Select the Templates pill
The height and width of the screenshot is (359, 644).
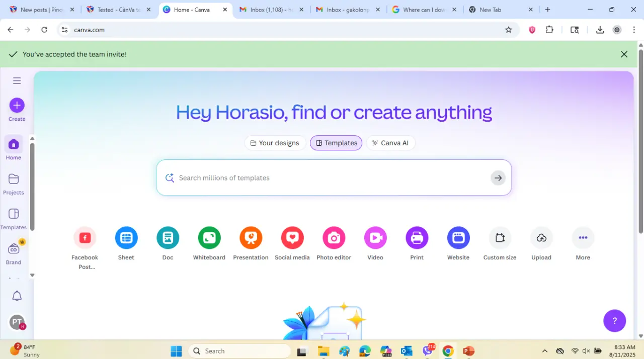pyautogui.click(x=336, y=143)
